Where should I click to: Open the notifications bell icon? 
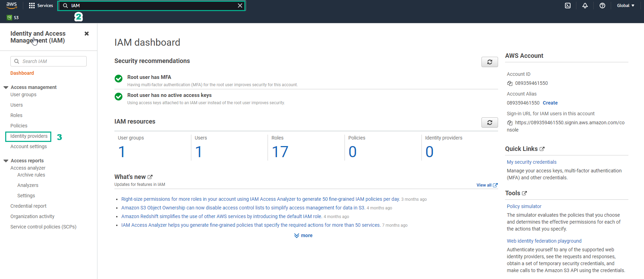(x=585, y=6)
